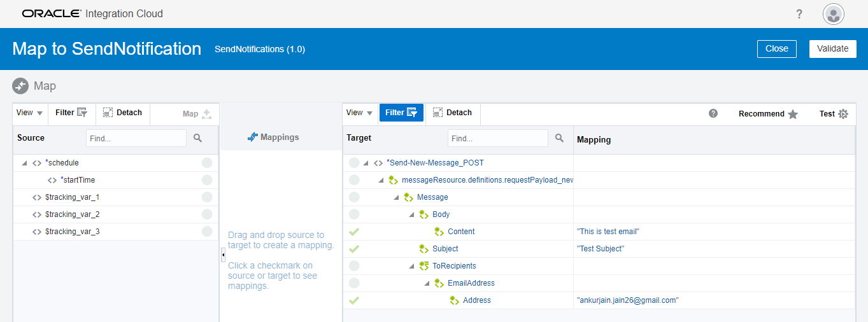Toggle the mapping circle for *startTime
Viewport: 868px width, 322px height.
point(207,180)
